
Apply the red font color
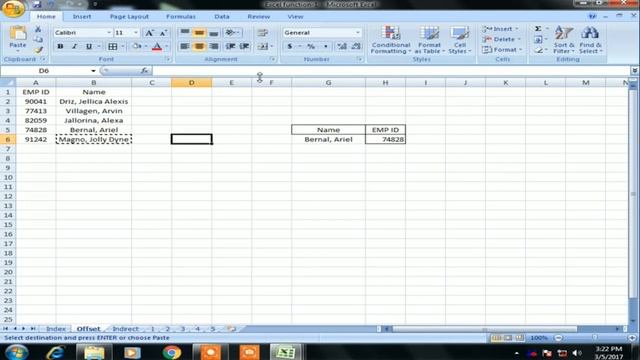[157, 47]
